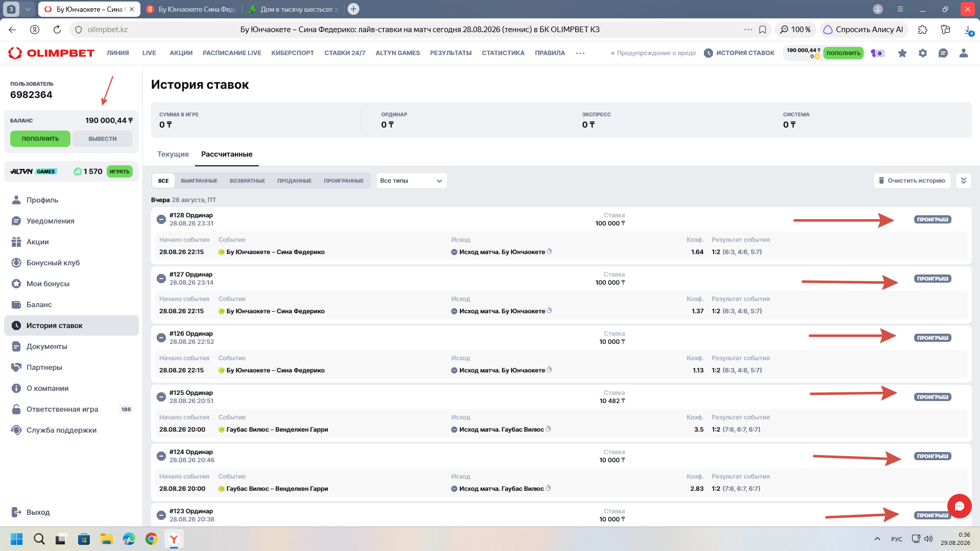The image size is (980, 551).
Task: Open the favorites star icon
Action: [902, 53]
